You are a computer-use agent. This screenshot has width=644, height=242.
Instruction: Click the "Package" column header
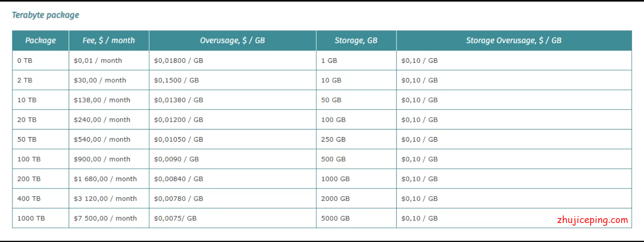[x=40, y=40]
